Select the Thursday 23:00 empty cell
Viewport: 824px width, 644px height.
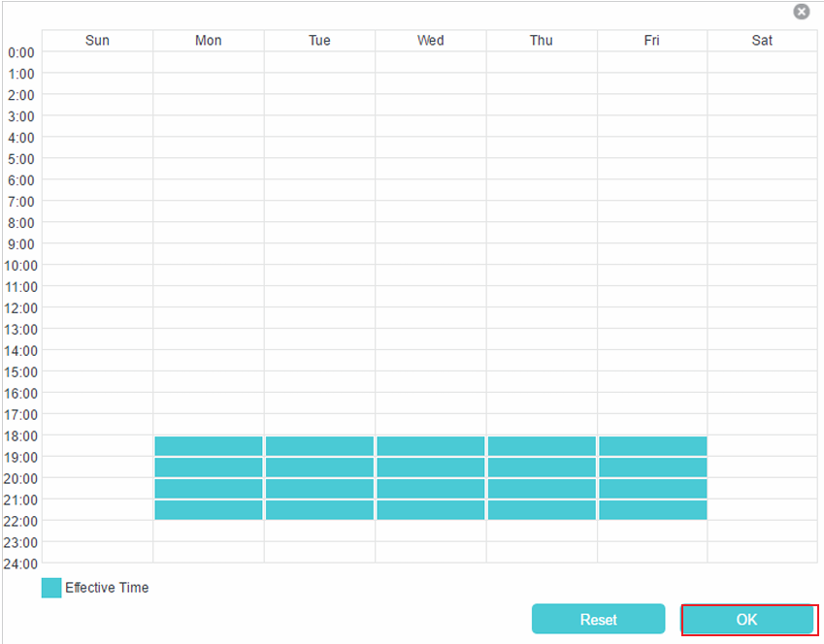click(x=541, y=552)
